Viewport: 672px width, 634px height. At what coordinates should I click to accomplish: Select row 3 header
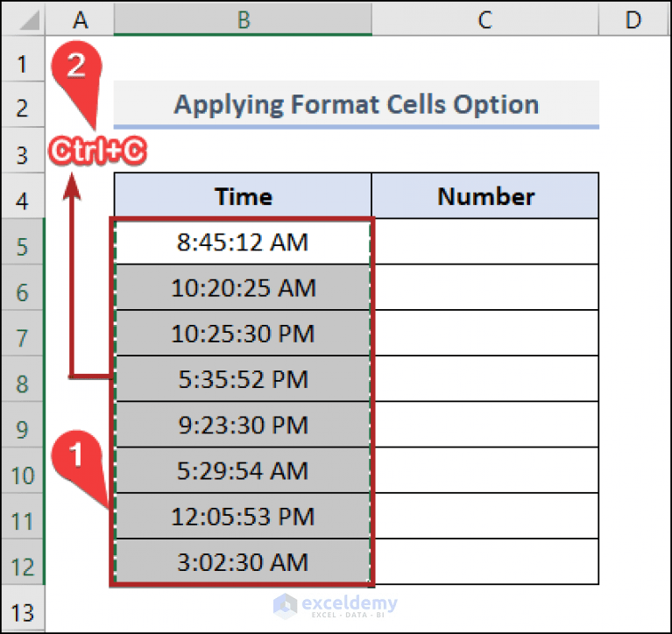point(23,151)
